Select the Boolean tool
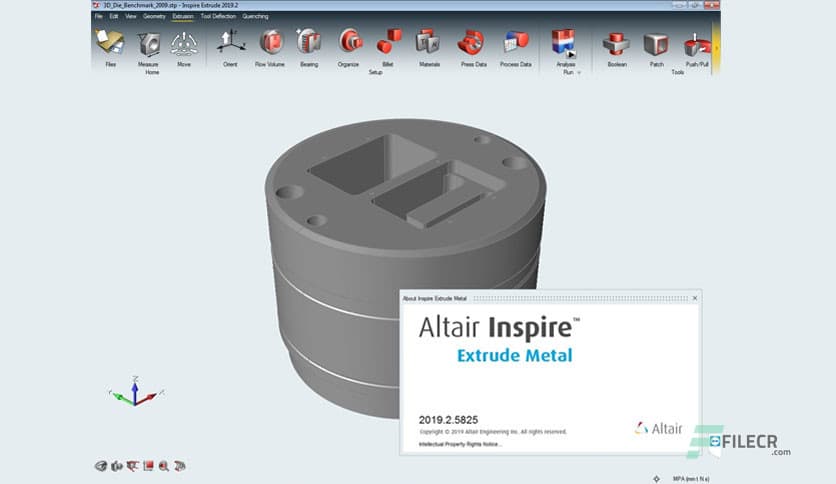The height and width of the screenshot is (484, 836). pyautogui.click(x=616, y=44)
